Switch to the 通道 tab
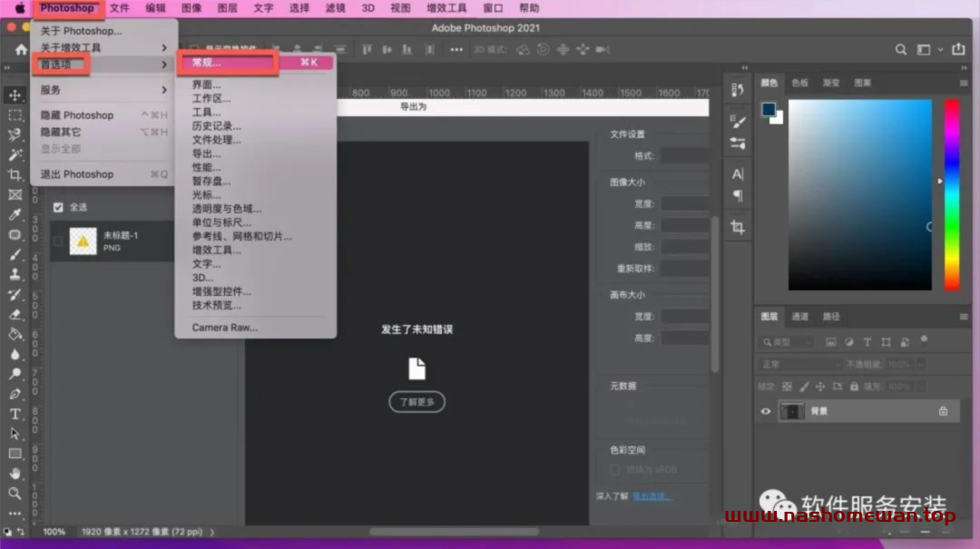 pos(800,317)
